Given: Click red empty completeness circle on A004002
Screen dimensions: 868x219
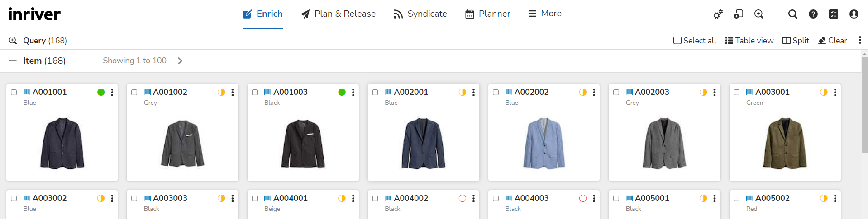Looking at the screenshot, I should click(x=463, y=198).
